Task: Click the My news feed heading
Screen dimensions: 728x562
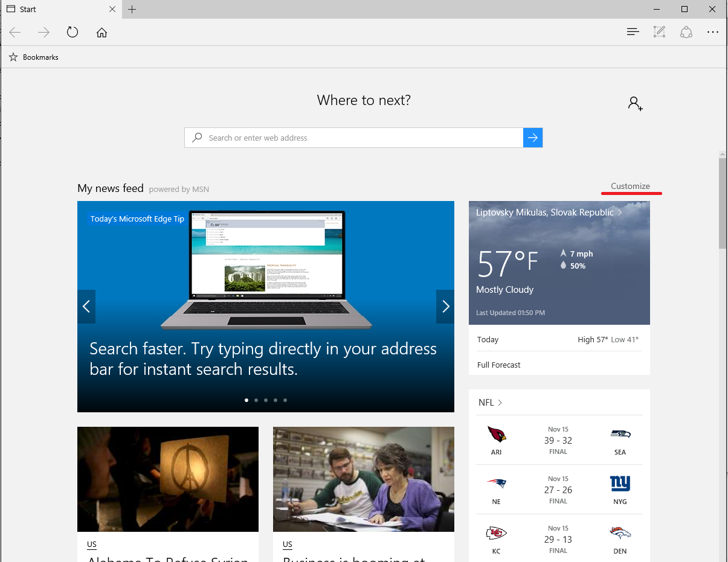Action: pyautogui.click(x=111, y=188)
